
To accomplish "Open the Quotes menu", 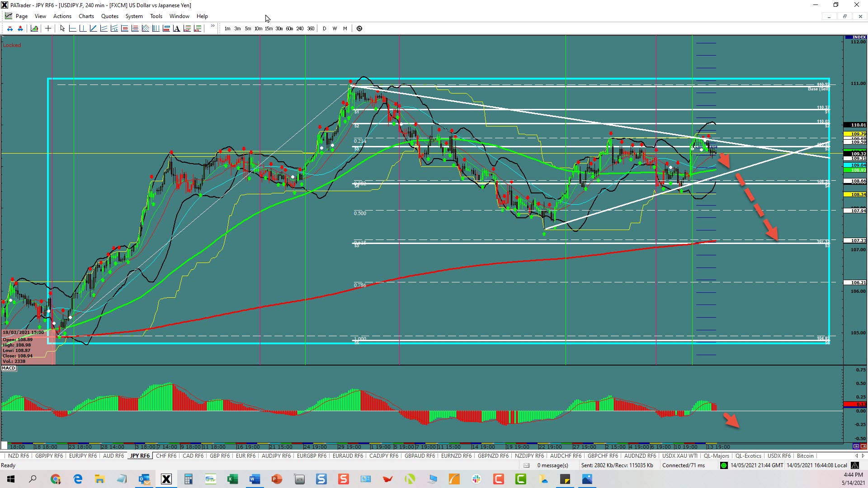I will (109, 16).
